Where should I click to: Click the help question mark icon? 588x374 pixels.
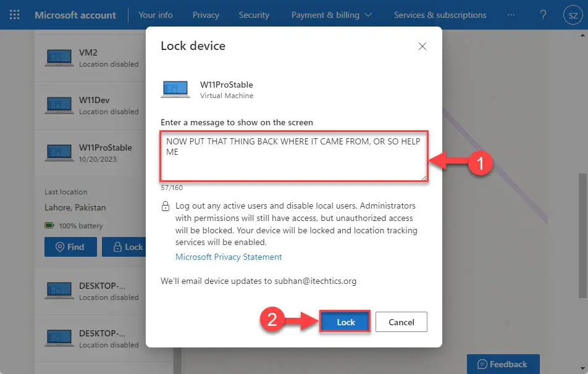pyautogui.click(x=543, y=15)
